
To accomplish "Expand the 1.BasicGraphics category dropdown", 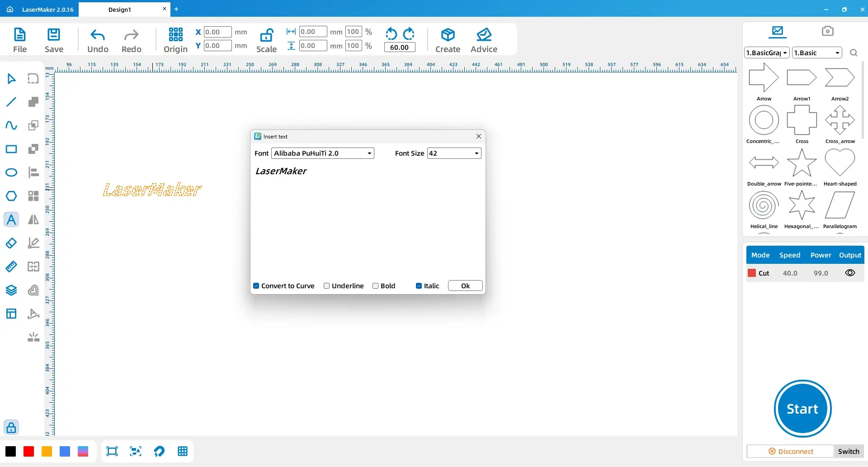I will tap(767, 53).
